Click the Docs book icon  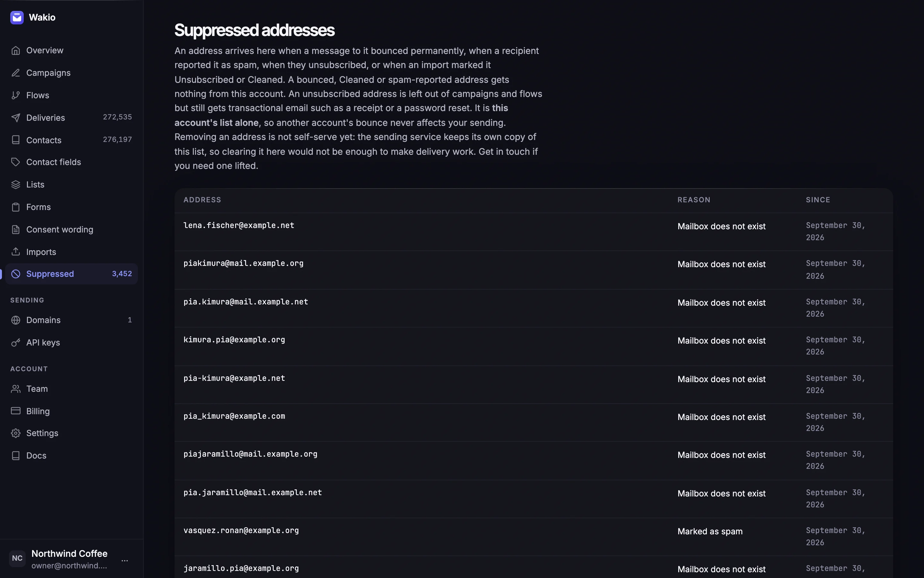click(x=16, y=456)
